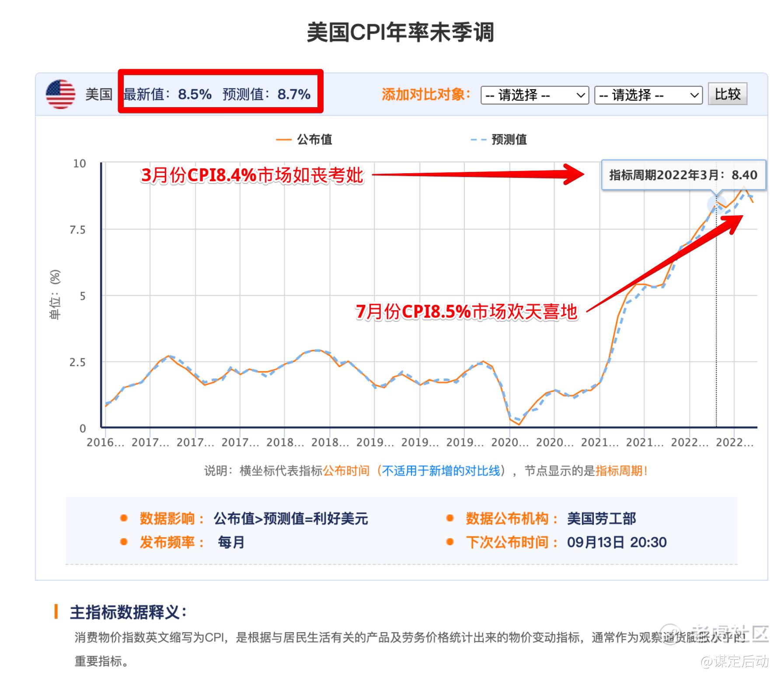Click the 公布时间 orange note text
The width and height of the screenshot is (784, 679).
tap(346, 471)
